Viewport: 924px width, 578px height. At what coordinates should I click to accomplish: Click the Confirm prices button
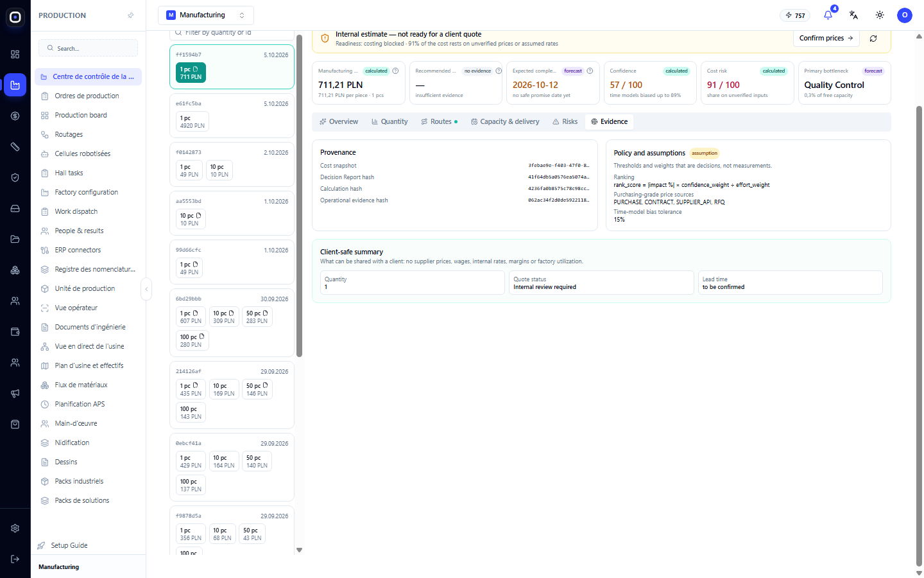coord(826,39)
